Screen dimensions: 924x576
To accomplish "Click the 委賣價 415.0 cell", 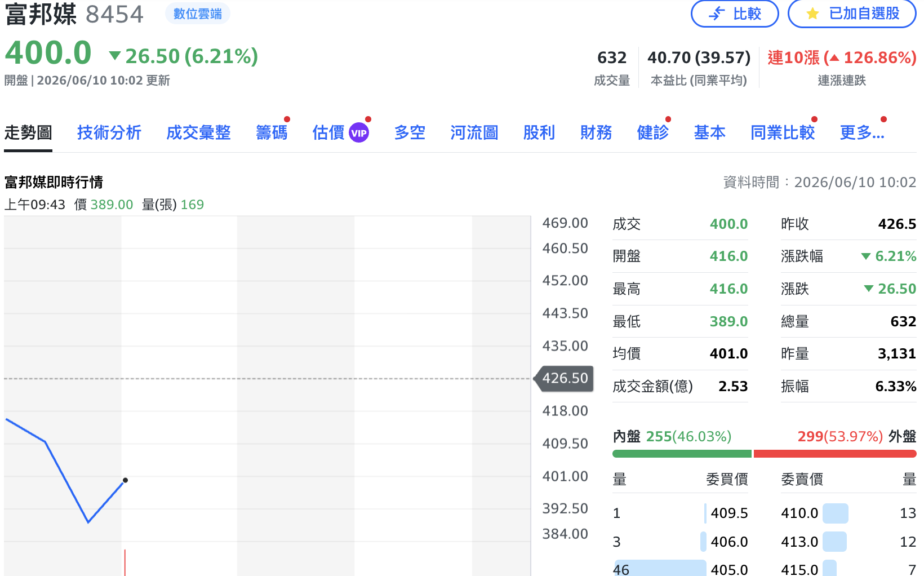I will coord(799,569).
